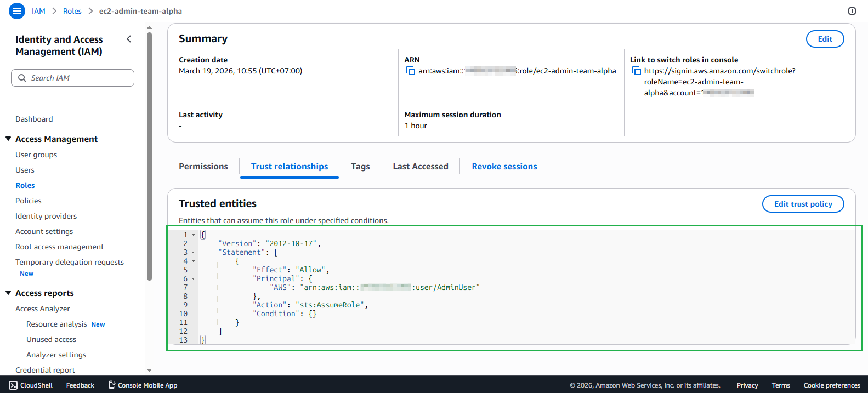Image resolution: width=868 pixels, height=393 pixels.
Task: Open the CloudShell terminal icon
Action: click(13, 385)
